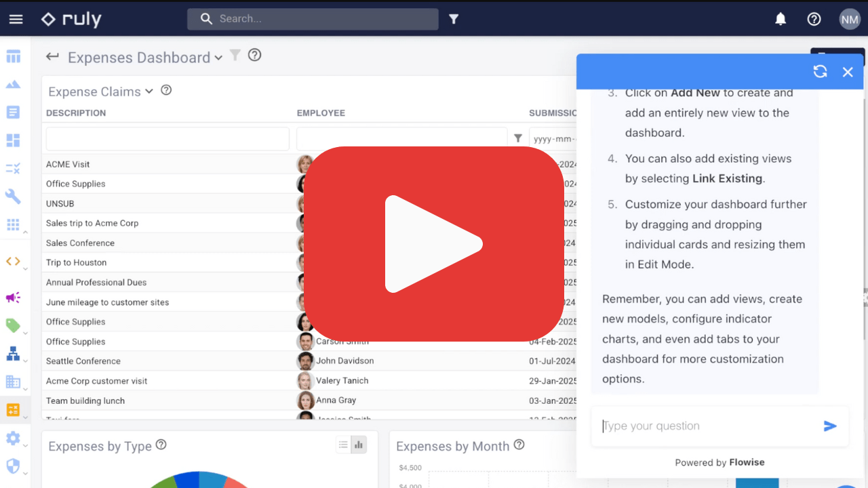Viewport: 868px width, 488px height.
Task: Open the notifications bell
Action: pos(781,19)
